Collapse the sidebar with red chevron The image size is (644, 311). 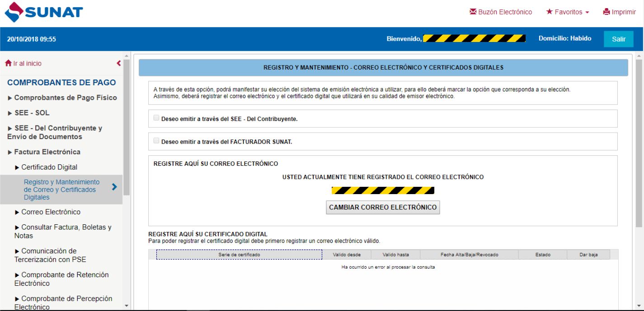click(x=119, y=64)
